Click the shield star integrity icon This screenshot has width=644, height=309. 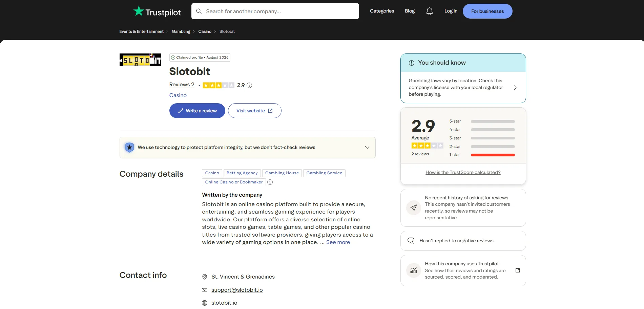pos(129,148)
